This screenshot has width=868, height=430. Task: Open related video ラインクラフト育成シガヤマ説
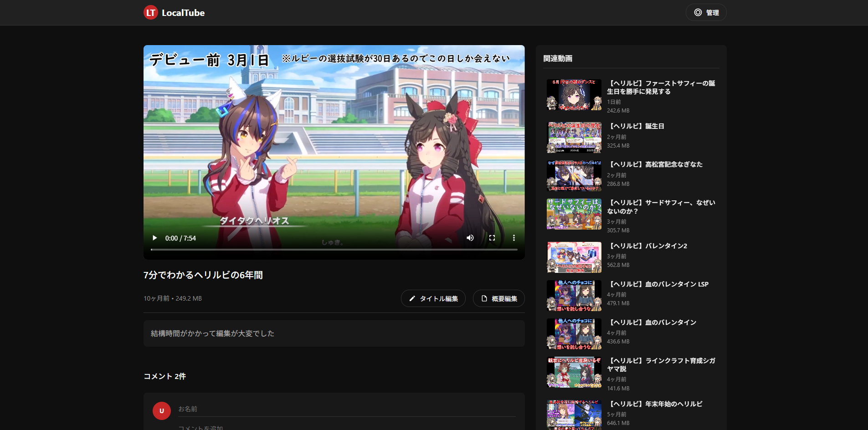661,364
